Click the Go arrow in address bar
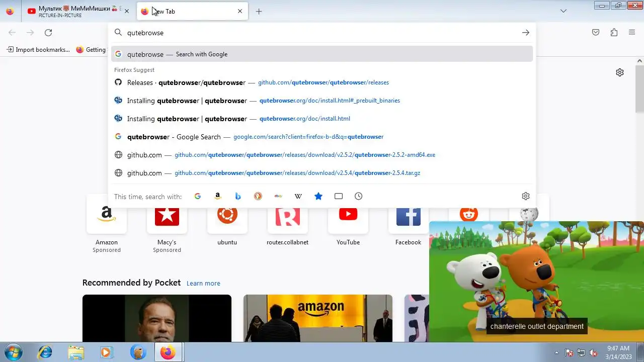Viewport: 644px width, 362px height. (x=525, y=33)
